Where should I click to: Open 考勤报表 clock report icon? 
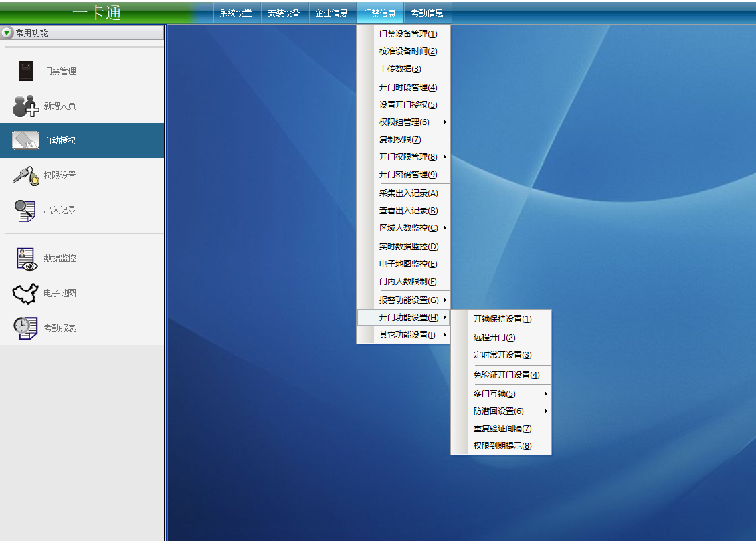26,328
